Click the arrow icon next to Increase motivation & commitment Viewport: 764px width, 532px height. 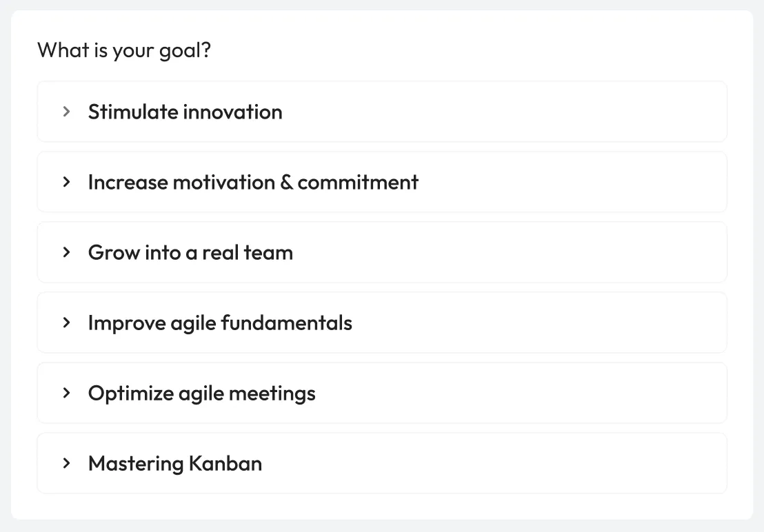pos(66,182)
